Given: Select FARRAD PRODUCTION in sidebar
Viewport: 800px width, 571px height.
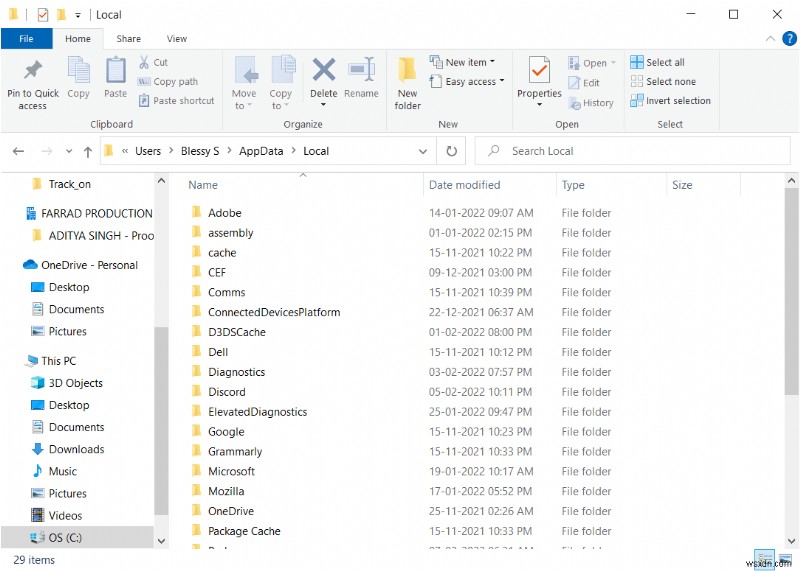Looking at the screenshot, I should (x=89, y=213).
